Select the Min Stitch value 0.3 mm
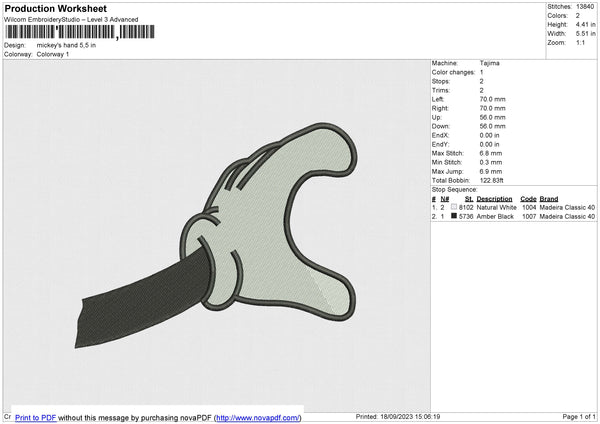This screenshot has width=600, height=424. coord(491,162)
